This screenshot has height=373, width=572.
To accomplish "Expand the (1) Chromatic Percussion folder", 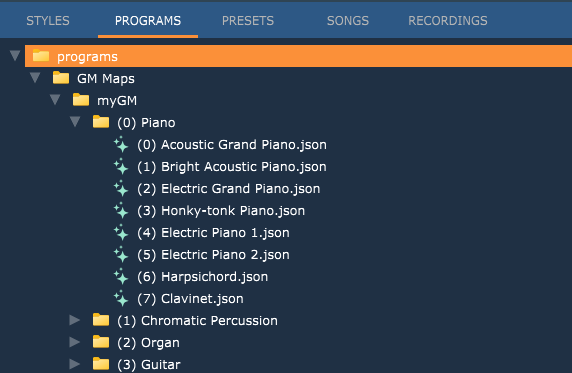I will [75, 320].
